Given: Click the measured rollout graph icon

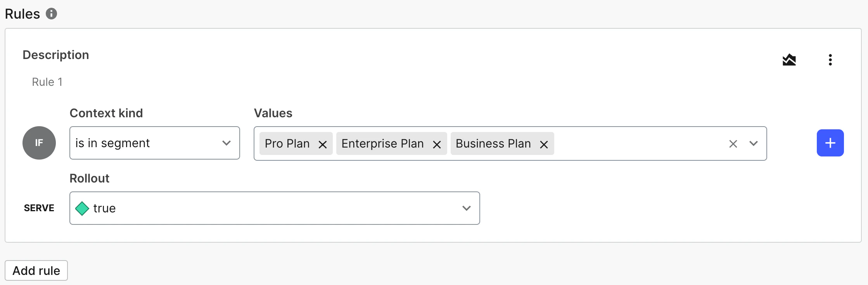Looking at the screenshot, I should click(790, 59).
